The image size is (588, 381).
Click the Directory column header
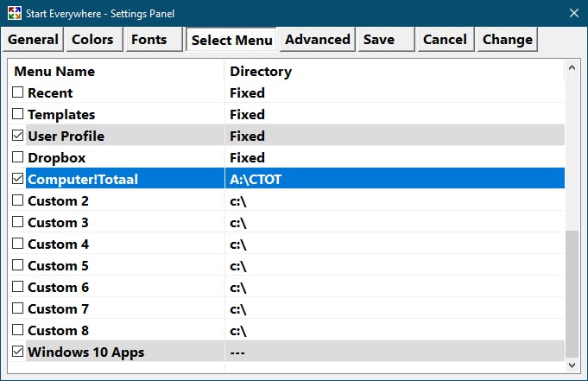tap(261, 72)
